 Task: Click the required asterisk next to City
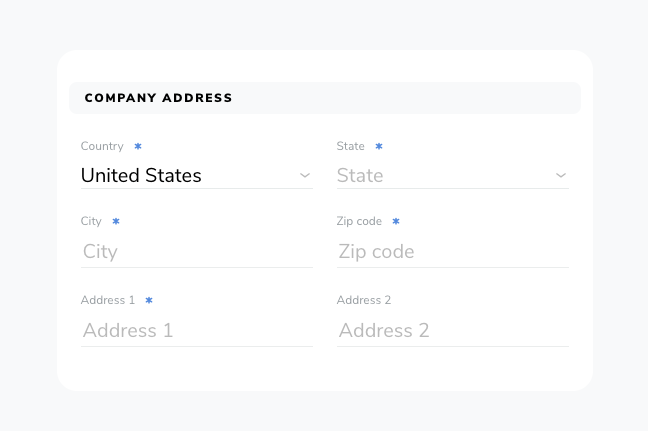116,221
